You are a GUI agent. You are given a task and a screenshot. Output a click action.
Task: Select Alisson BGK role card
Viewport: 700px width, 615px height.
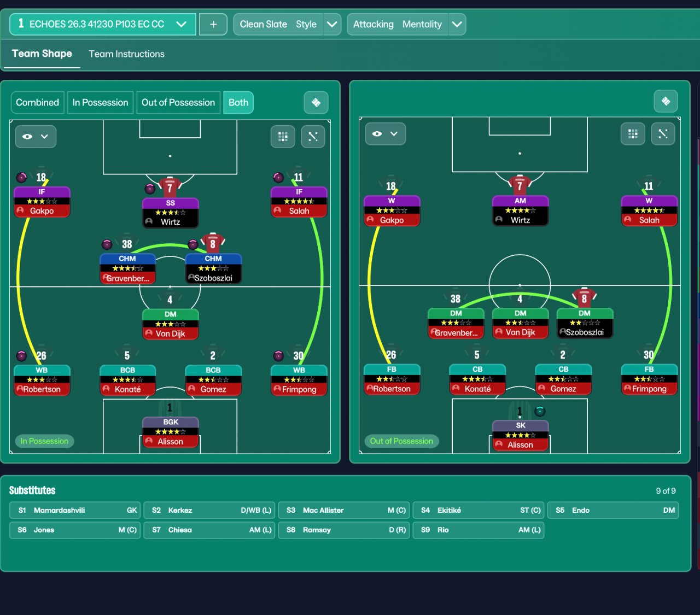point(170,432)
